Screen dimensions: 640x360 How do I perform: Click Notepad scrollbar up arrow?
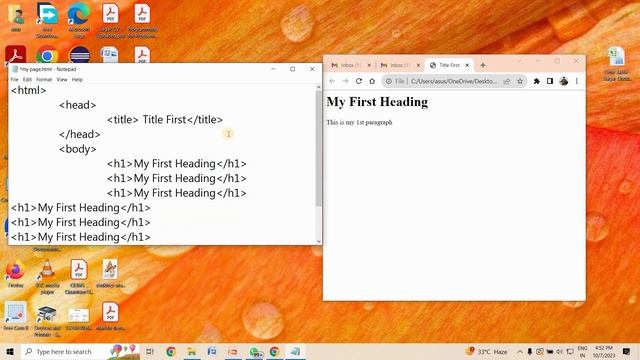click(x=319, y=87)
